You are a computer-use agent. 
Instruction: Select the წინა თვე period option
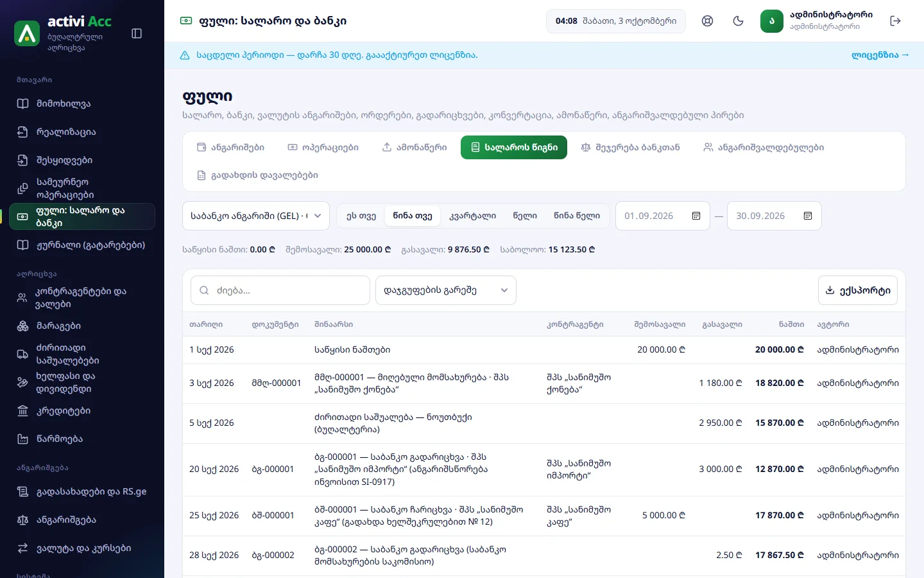click(x=413, y=216)
